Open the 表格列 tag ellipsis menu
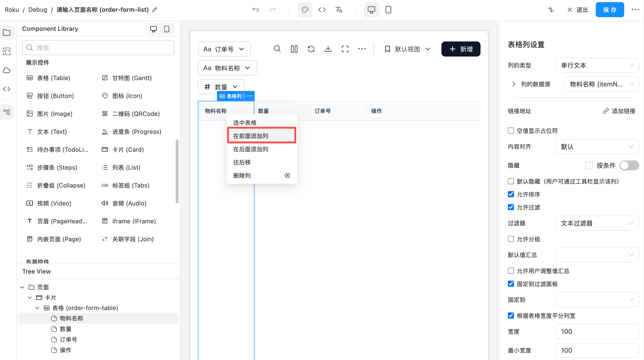 pyautogui.click(x=249, y=96)
